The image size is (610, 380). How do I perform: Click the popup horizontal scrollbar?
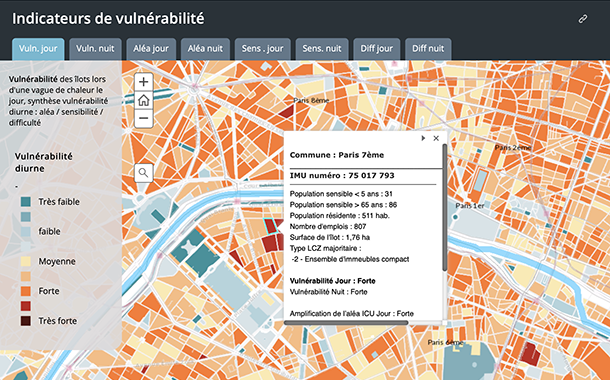click(346, 322)
